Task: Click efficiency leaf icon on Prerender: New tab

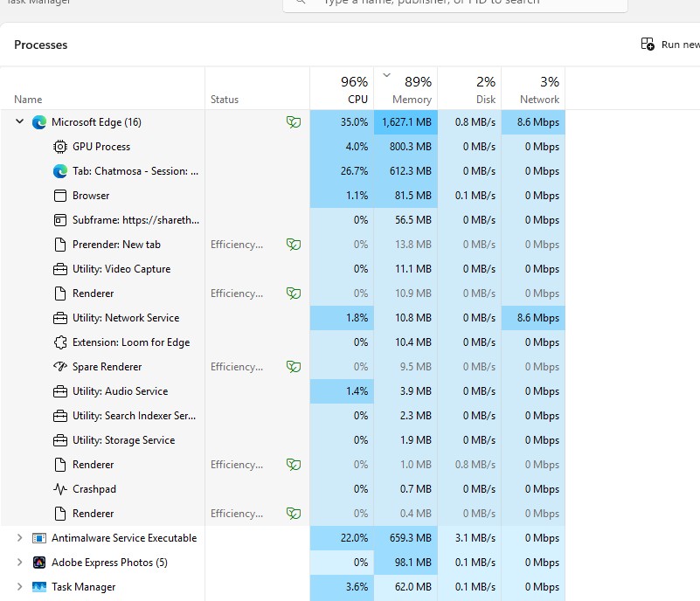Action: click(x=294, y=245)
